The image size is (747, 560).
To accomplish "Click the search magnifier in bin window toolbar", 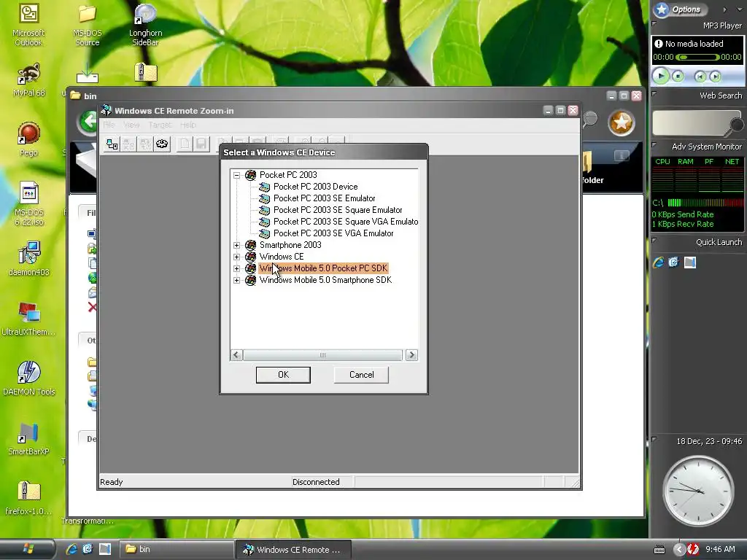I will [589, 119].
